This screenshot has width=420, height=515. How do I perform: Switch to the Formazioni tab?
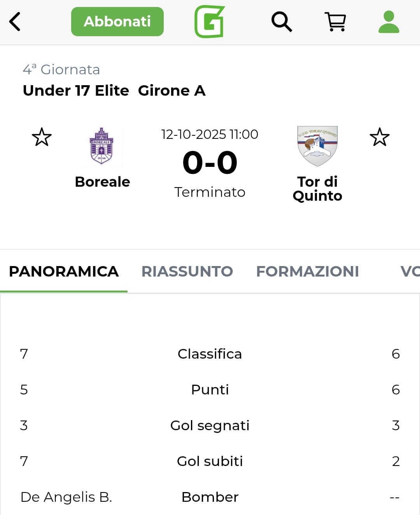[x=307, y=272]
